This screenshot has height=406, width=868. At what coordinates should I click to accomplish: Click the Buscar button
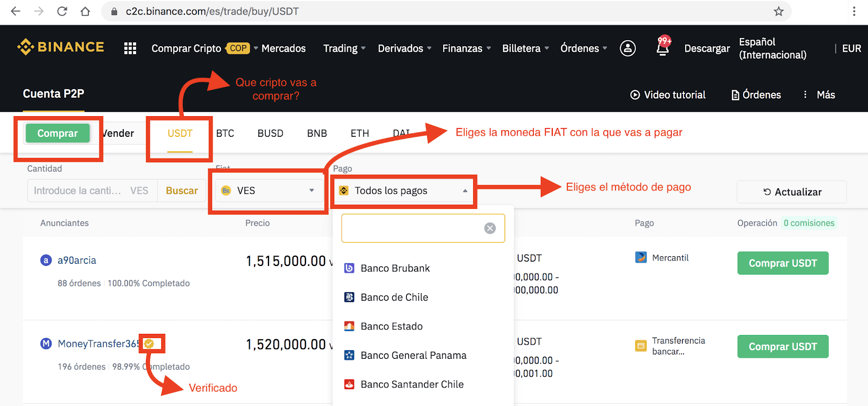182,191
